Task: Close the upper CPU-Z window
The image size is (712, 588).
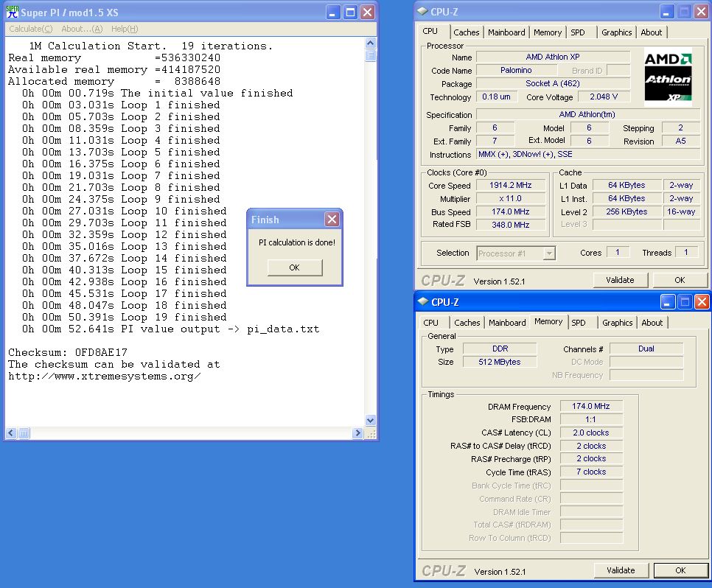Action: click(x=701, y=11)
